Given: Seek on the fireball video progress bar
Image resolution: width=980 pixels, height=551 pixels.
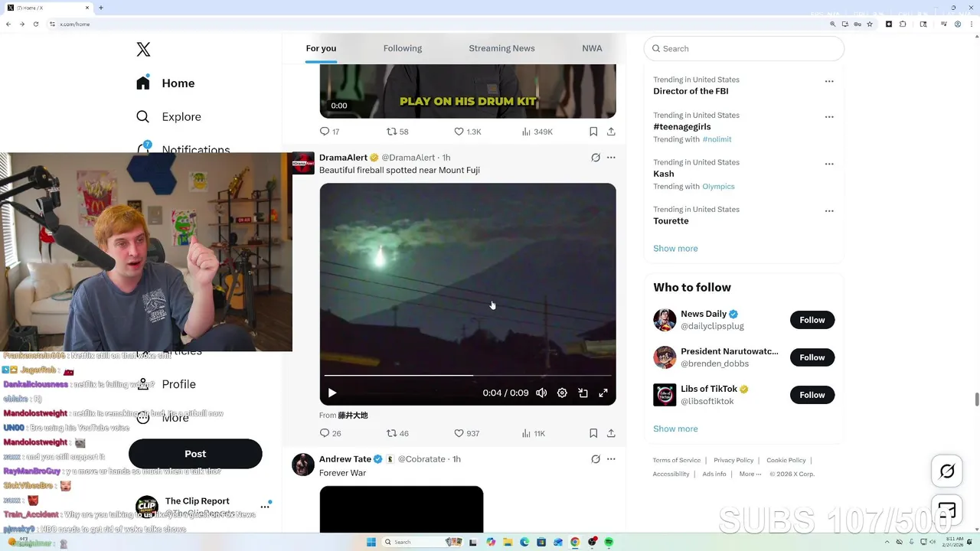Looking at the screenshot, I should click(x=468, y=376).
